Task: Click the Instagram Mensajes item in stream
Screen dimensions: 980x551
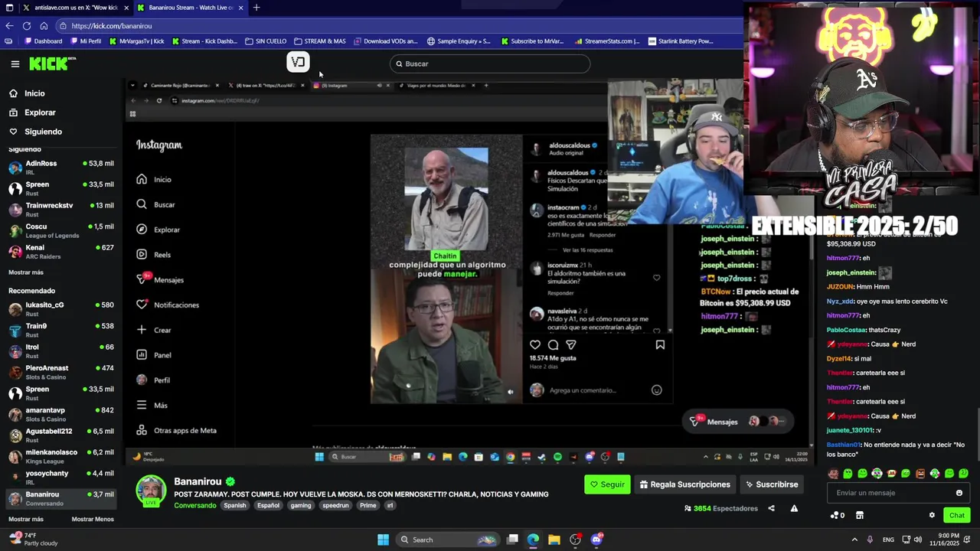Action: click(160, 280)
